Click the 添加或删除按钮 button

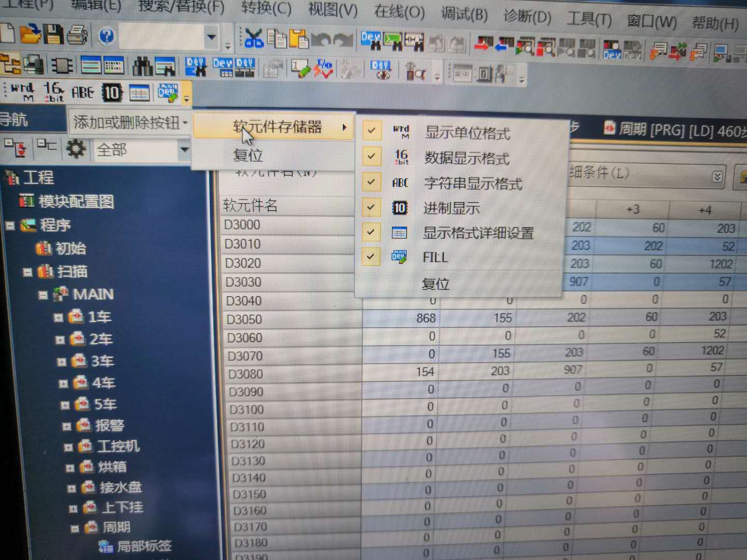pyautogui.click(x=130, y=122)
